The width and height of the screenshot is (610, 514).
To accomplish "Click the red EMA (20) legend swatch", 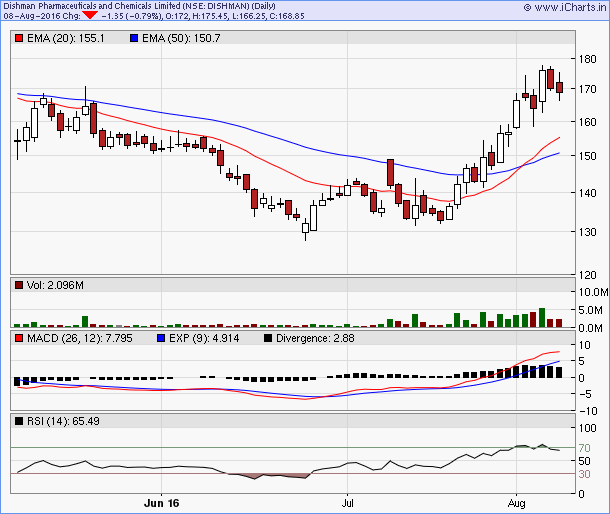I will coord(19,38).
